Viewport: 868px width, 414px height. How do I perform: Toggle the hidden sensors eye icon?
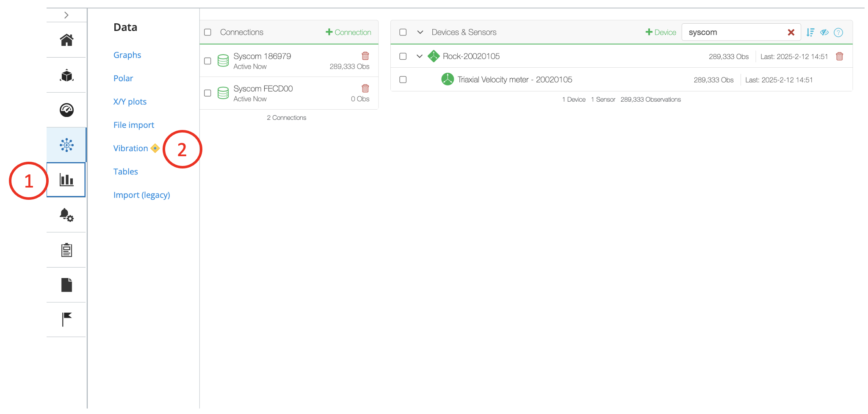click(824, 33)
